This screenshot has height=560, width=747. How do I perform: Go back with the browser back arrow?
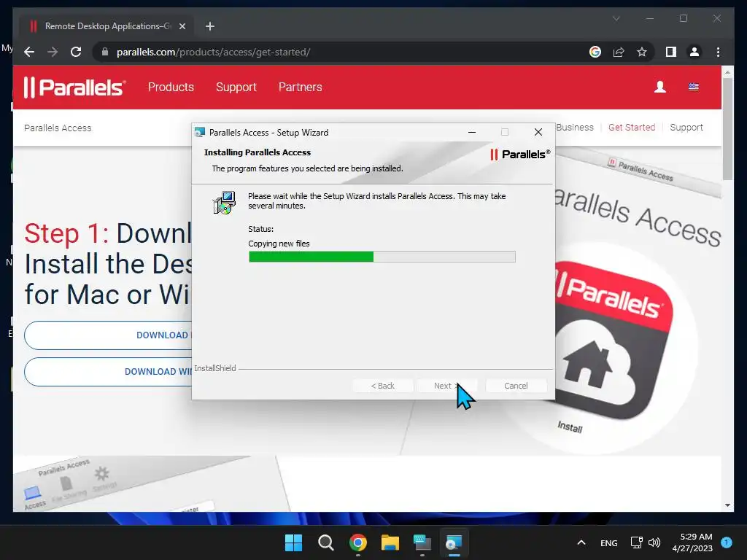pos(29,52)
